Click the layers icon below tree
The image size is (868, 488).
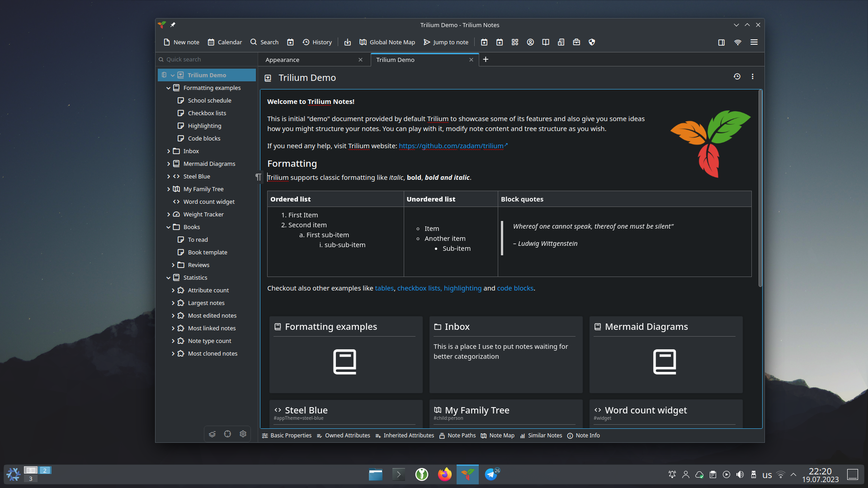[212, 434]
